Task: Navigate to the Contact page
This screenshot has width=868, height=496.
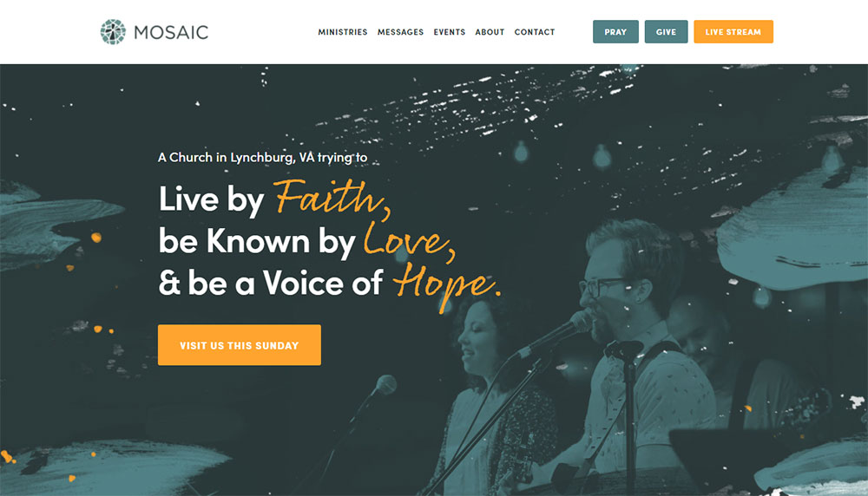Action: (x=535, y=32)
